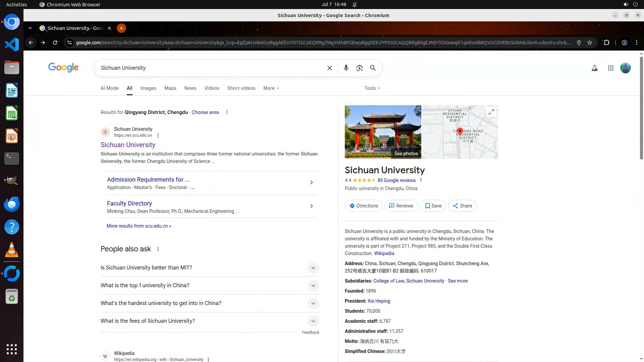This screenshot has width=644, height=362.
Task: Open the More search filters dropdown
Action: point(271,88)
